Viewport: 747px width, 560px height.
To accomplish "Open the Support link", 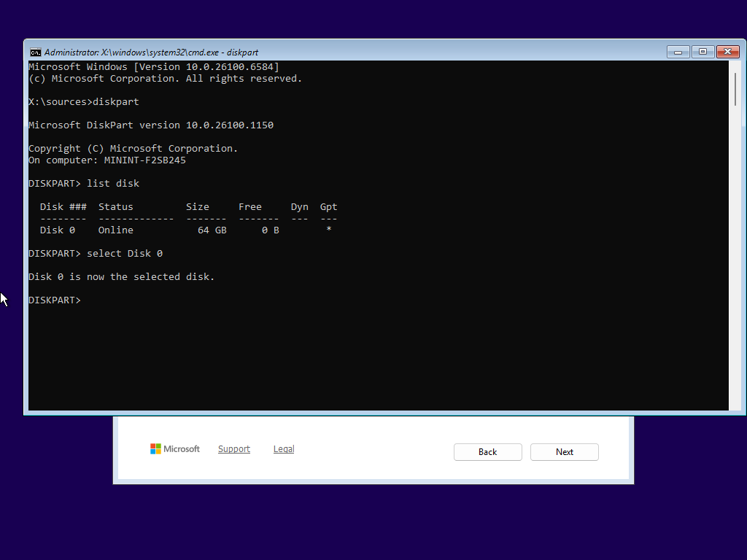I will [x=233, y=449].
